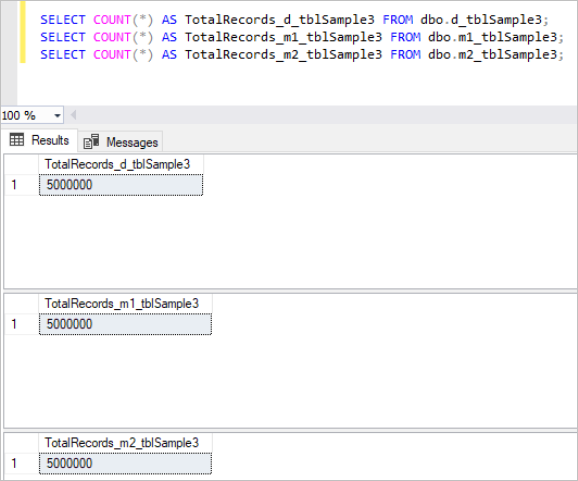This screenshot has height=481, width=578.
Task: Click the select-all corner of first grid
Action: point(21,164)
